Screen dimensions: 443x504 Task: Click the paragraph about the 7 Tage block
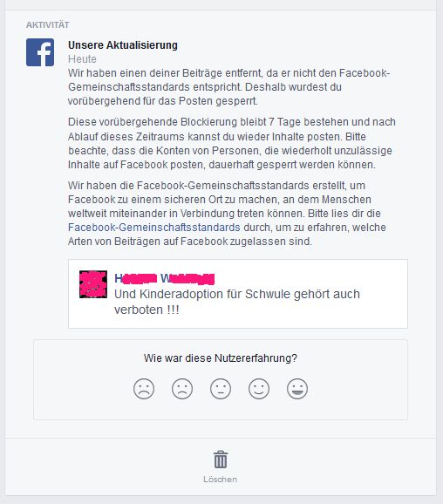point(231,143)
